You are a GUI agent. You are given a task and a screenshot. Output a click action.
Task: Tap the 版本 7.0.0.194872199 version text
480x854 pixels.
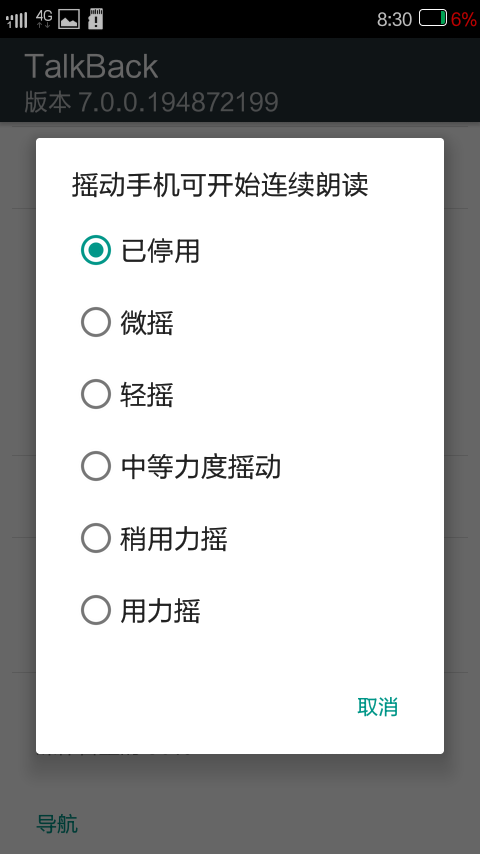point(151,102)
